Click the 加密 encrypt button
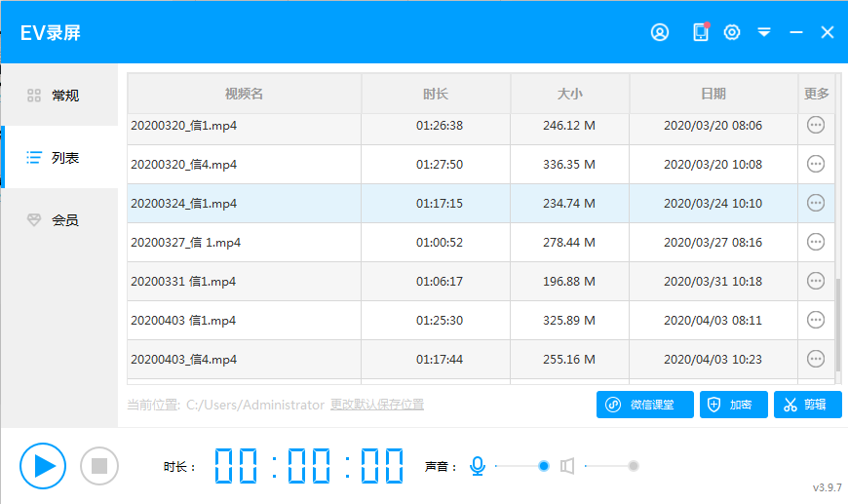848x504 pixels. coord(733,405)
